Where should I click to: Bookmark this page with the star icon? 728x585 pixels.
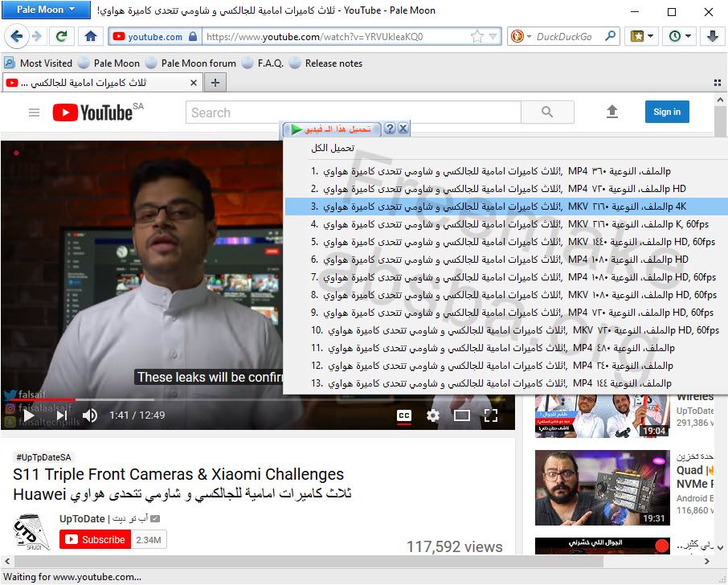click(476, 37)
